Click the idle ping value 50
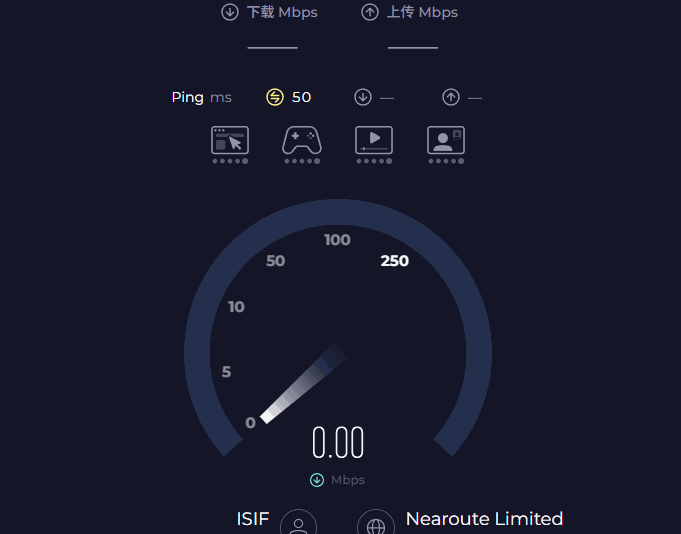The width and height of the screenshot is (681, 534). [302, 97]
